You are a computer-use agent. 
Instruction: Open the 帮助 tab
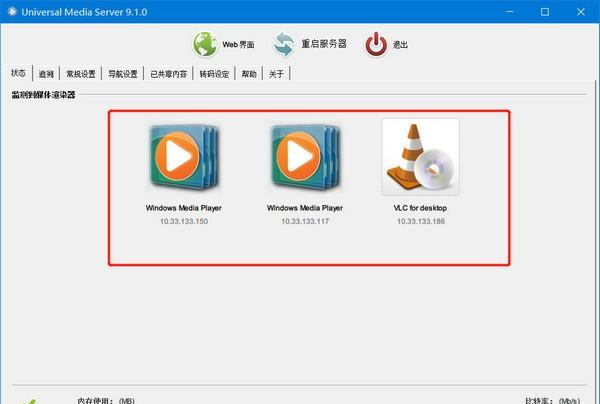coord(249,74)
